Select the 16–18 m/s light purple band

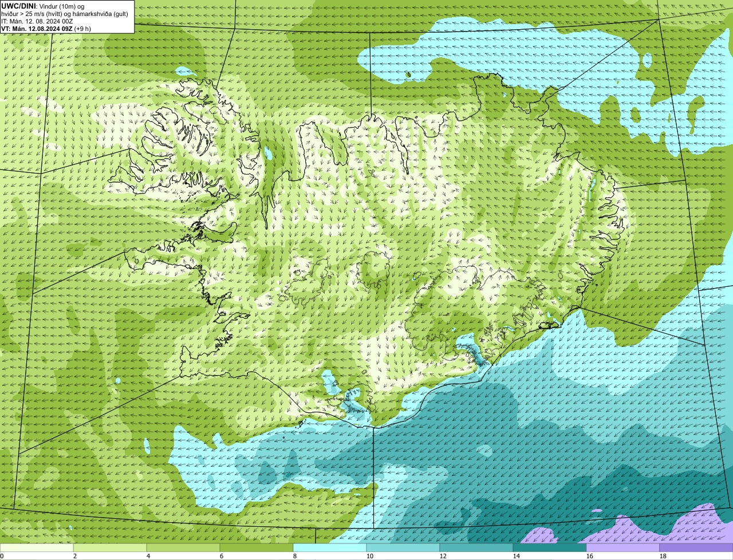click(623, 547)
